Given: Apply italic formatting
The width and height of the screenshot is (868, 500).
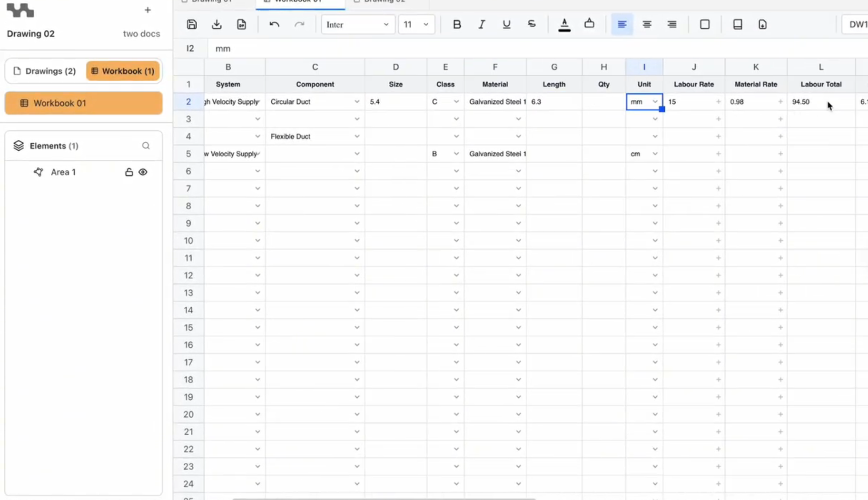Looking at the screenshot, I should pos(482,24).
